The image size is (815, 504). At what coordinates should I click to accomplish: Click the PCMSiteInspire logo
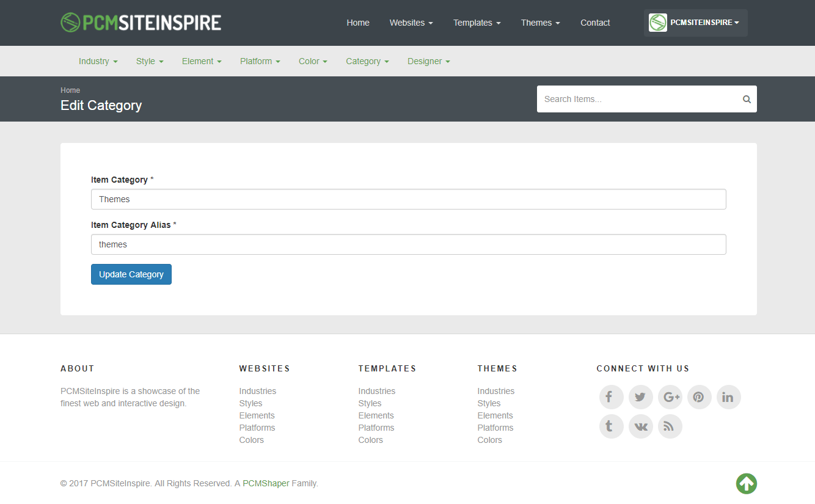pyautogui.click(x=141, y=23)
